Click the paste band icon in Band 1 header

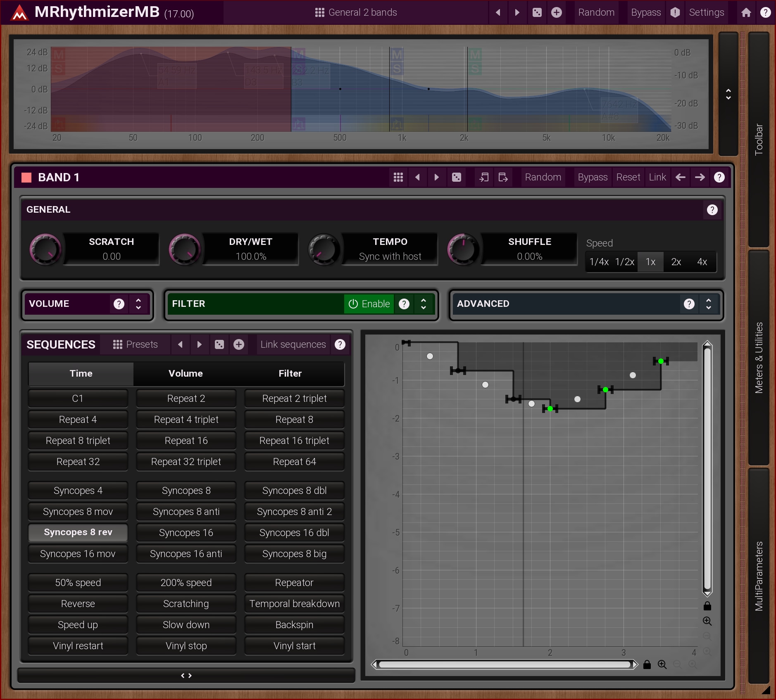(x=503, y=177)
